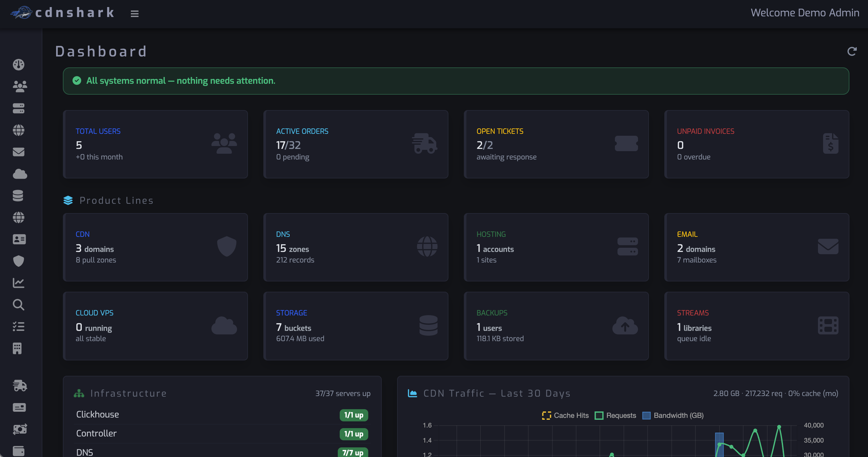The height and width of the screenshot is (457, 868).
Task: Click the 2.80 GB traffic summary text
Action: tap(775, 393)
